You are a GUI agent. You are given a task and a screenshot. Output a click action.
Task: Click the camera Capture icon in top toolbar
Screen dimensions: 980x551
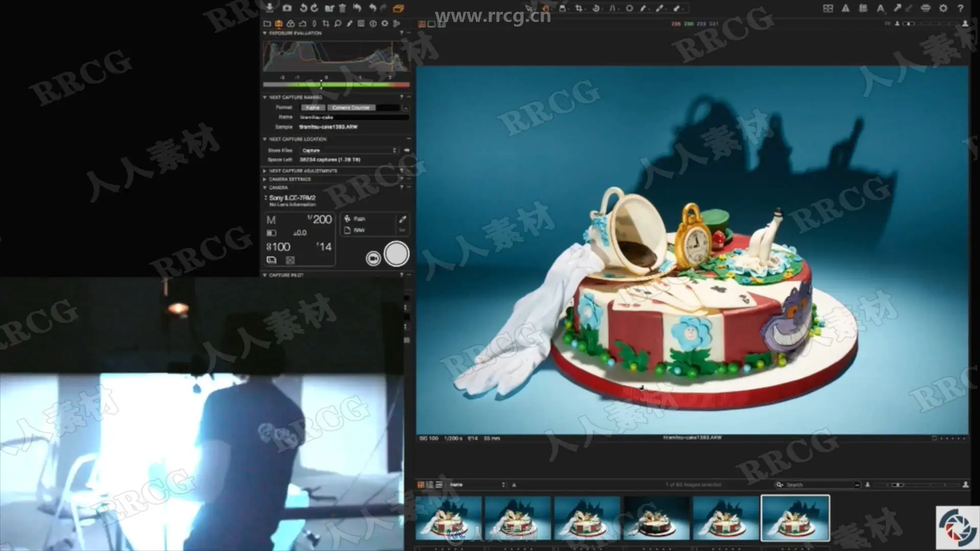point(287,8)
